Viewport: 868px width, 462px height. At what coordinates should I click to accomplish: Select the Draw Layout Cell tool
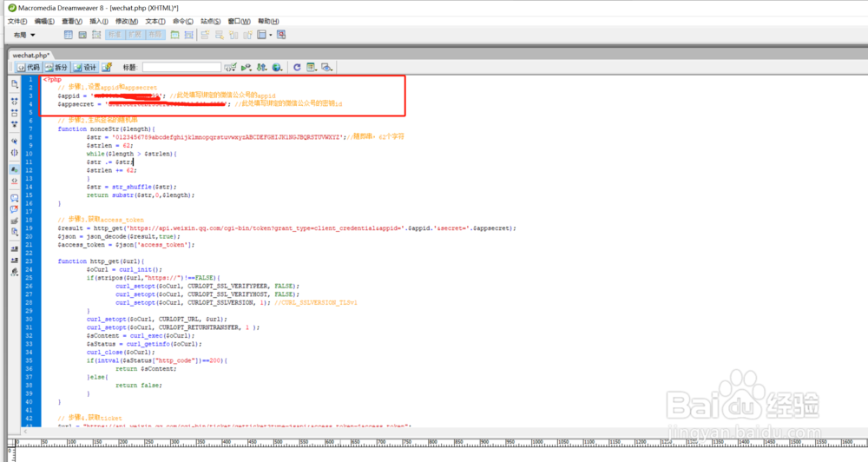[188, 35]
